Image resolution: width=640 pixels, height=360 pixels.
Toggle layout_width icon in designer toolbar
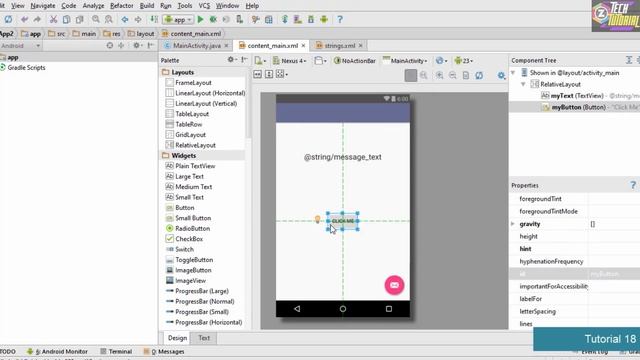[x=258, y=74]
